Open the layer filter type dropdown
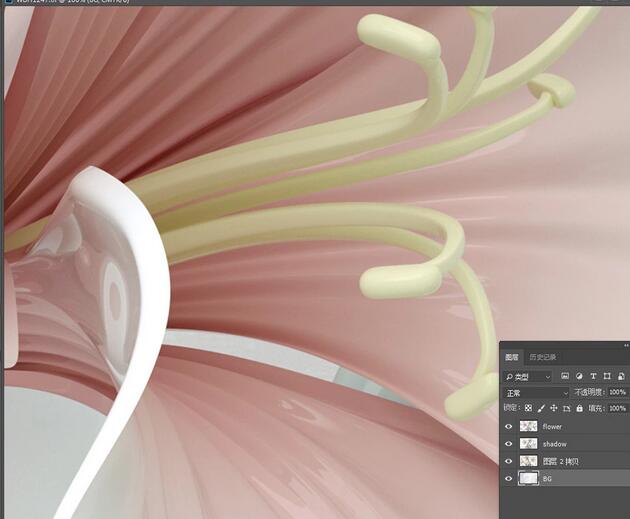Image resolution: width=630 pixels, height=519 pixels. pos(528,377)
